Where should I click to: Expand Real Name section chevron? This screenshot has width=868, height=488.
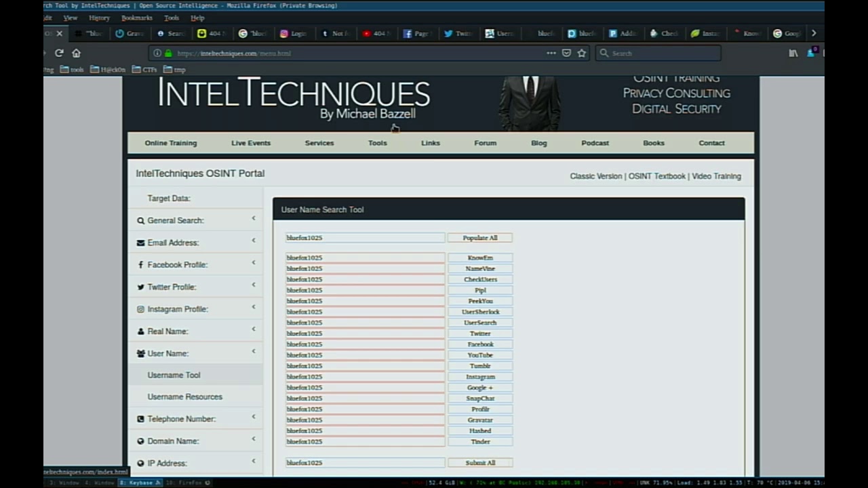(254, 329)
